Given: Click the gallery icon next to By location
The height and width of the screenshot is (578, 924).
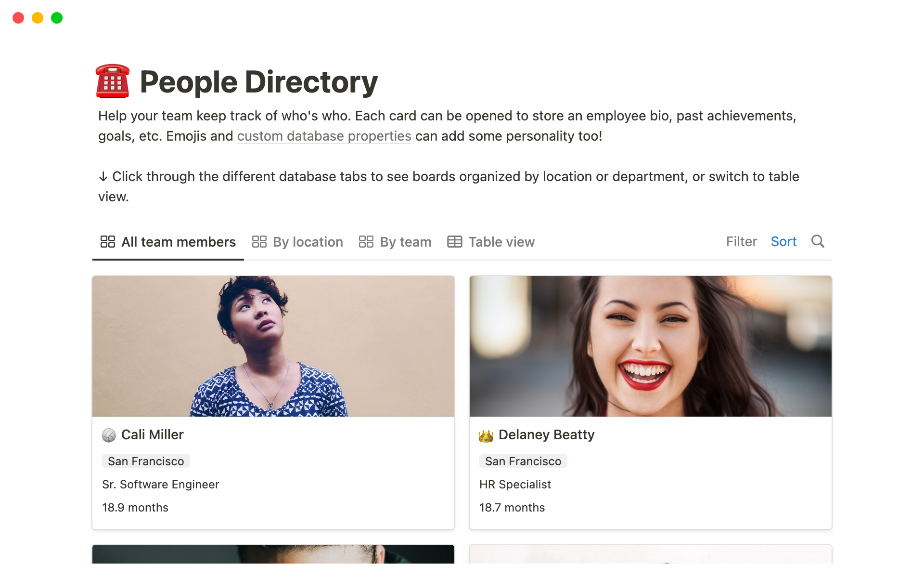Looking at the screenshot, I should [259, 242].
